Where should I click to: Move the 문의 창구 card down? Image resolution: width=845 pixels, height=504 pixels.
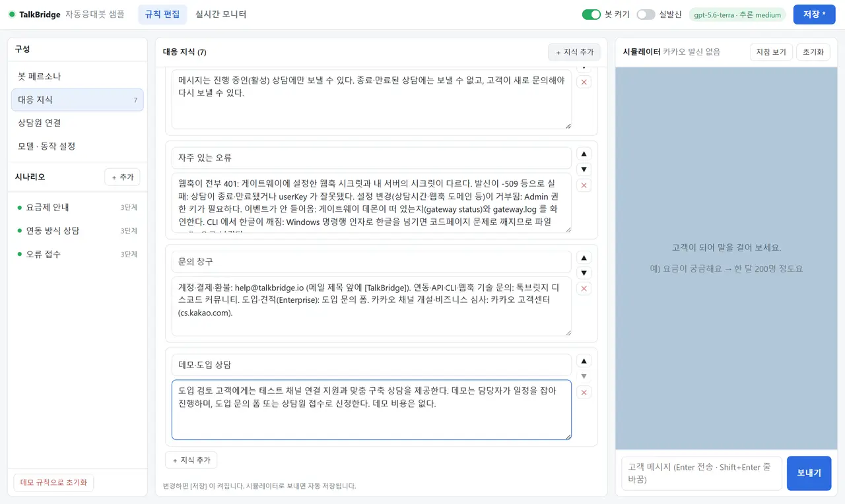pyautogui.click(x=584, y=273)
